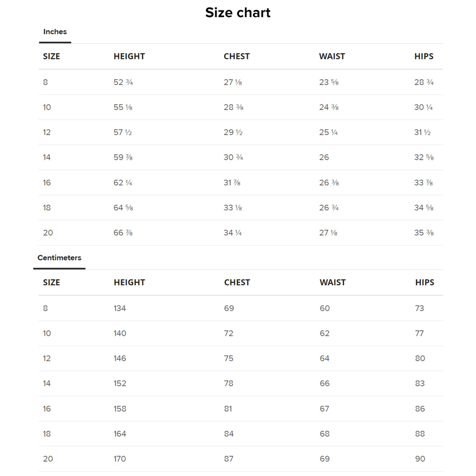Click the 90 hips value
This screenshot has width=476, height=476.
(420, 459)
